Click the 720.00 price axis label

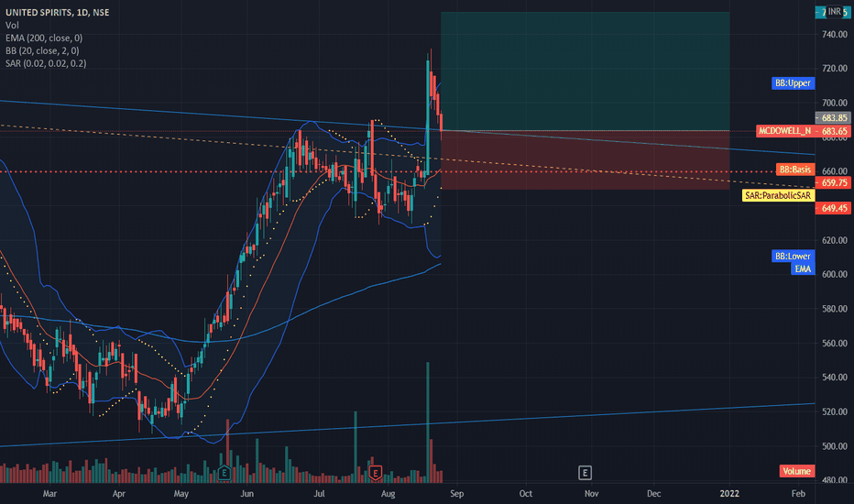(835, 69)
